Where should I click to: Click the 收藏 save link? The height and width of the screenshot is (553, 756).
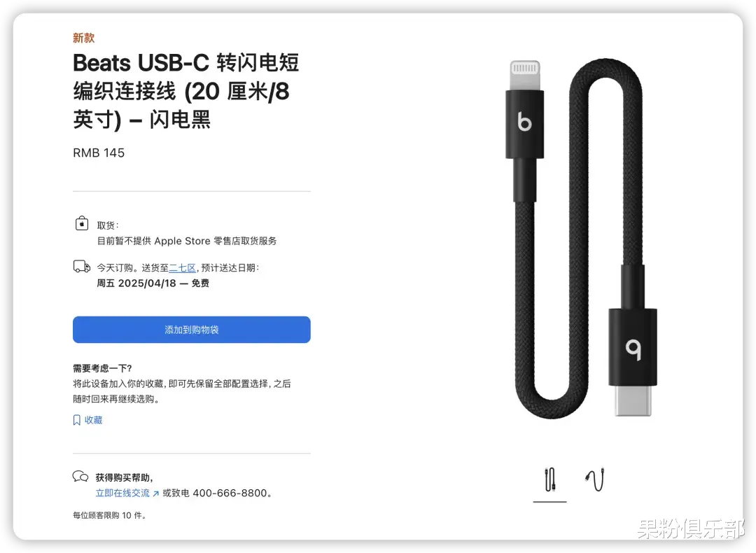point(94,420)
